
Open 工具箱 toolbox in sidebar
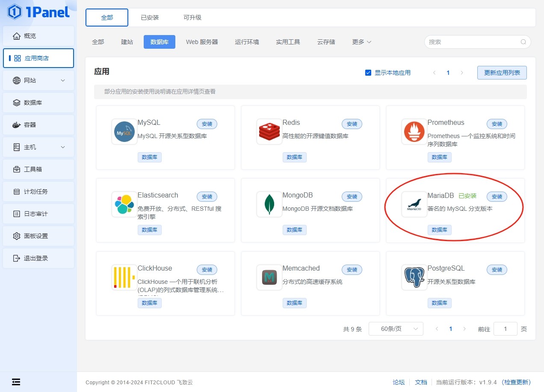(38, 169)
